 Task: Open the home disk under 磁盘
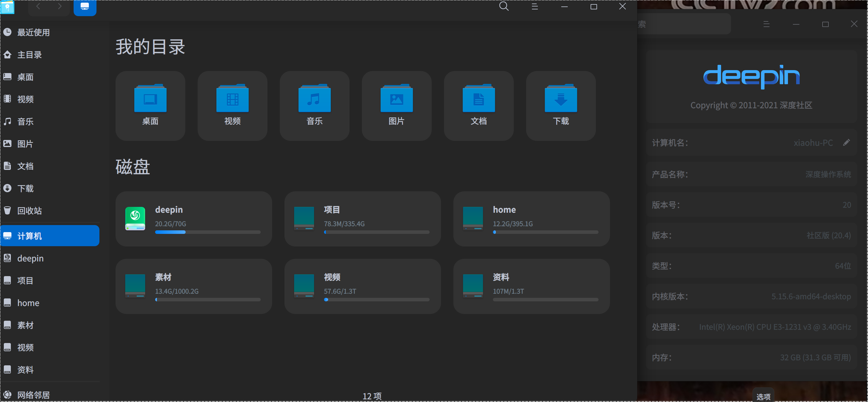pyautogui.click(x=531, y=219)
